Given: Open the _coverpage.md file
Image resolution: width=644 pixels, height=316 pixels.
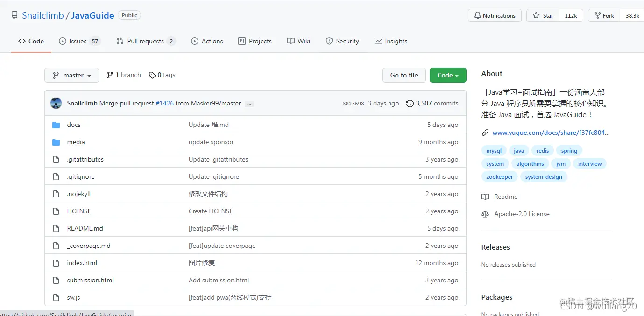Looking at the screenshot, I should pos(89,246).
